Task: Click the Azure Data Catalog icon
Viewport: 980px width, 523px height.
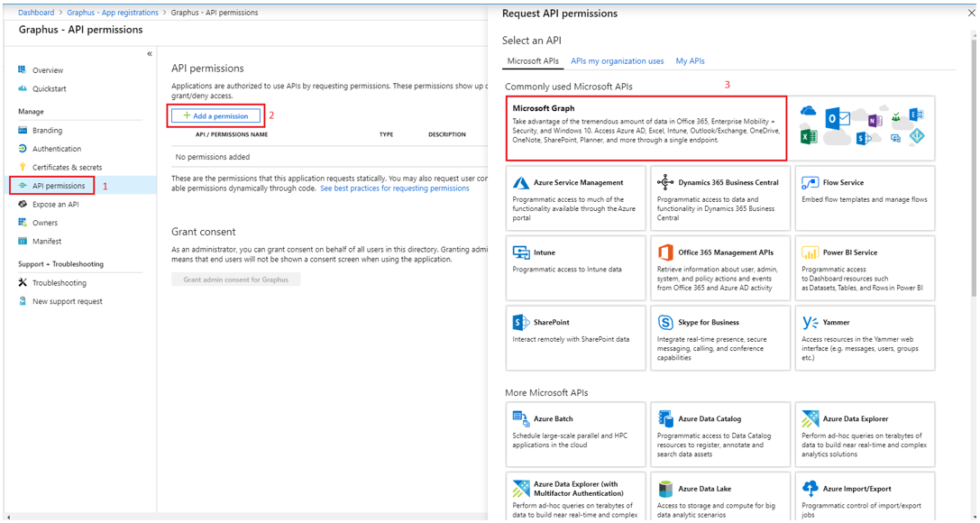Action: click(665, 418)
